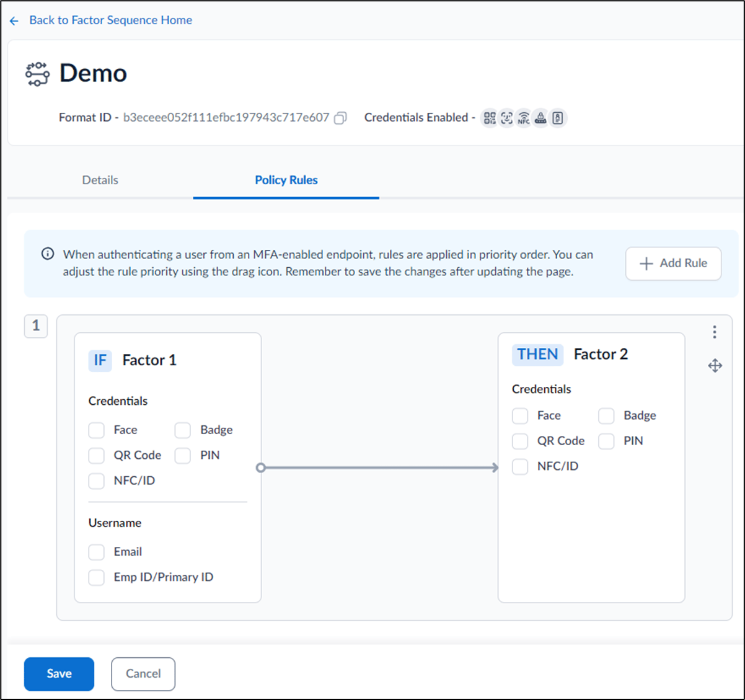Check PIN under Factor 2
This screenshot has height=700, width=745.
pos(606,441)
